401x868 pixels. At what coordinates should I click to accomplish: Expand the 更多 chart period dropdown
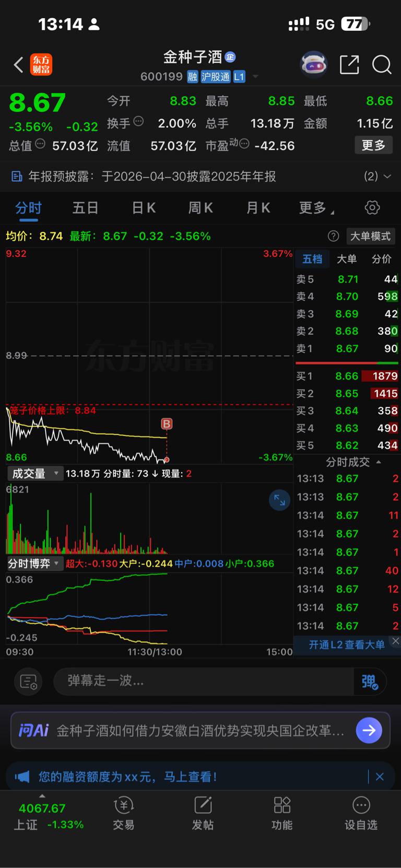click(316, 208)
